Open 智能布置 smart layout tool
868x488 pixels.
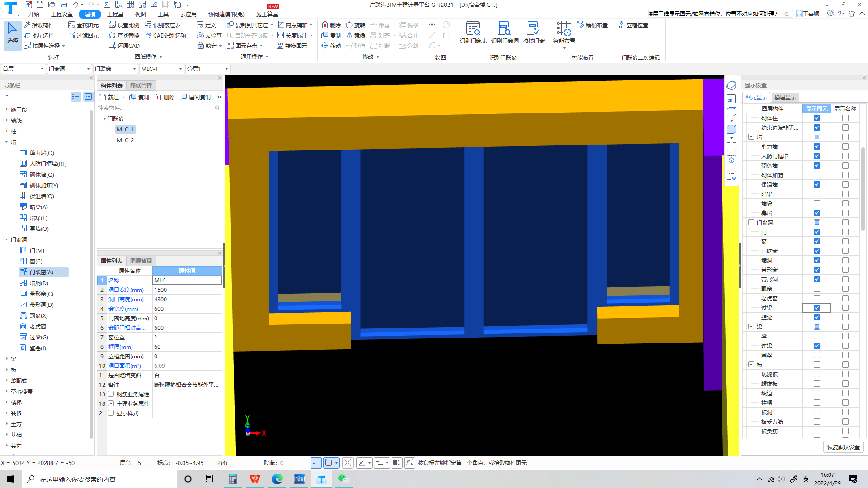tap(564, 33)
